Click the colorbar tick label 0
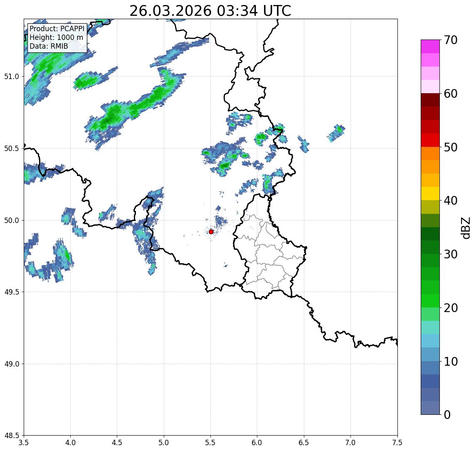476x451 pixels. tap(447, 414)
